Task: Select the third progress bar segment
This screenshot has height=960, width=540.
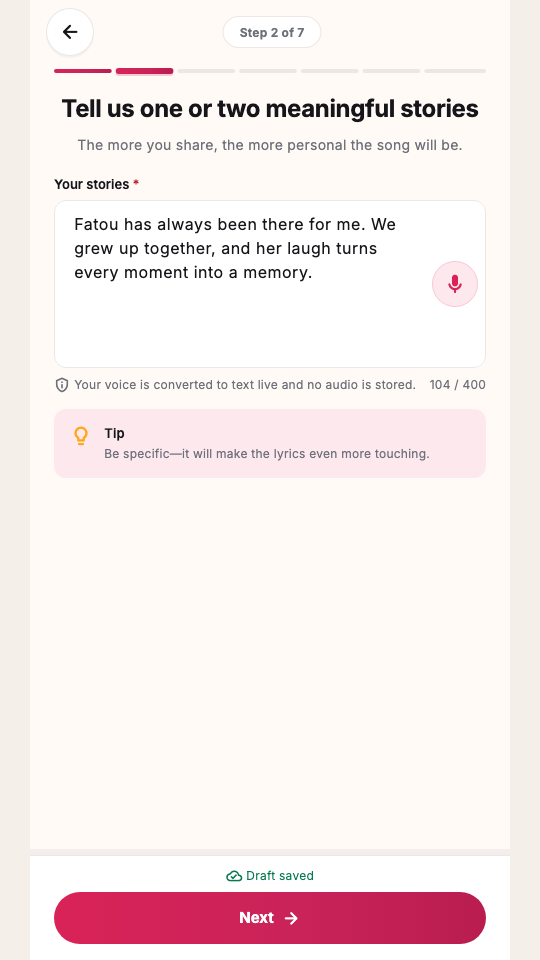Action: pyautogui.click(x=206, y=71)
